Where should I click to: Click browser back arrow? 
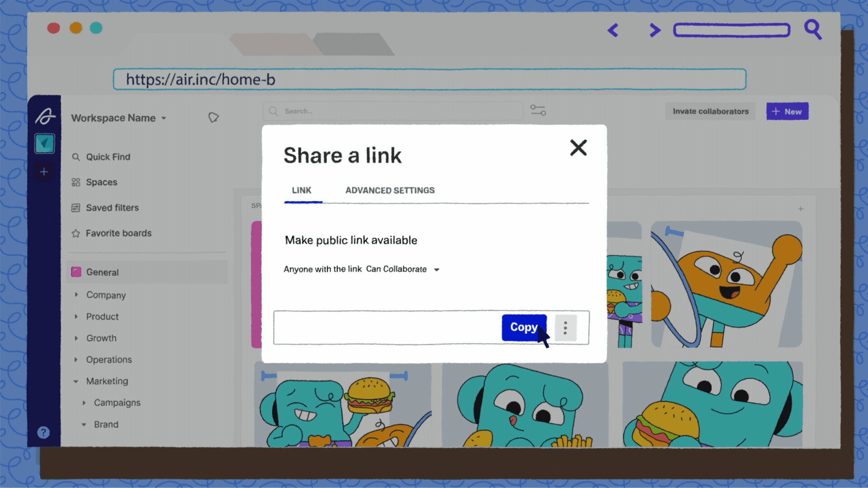(613, 30)
